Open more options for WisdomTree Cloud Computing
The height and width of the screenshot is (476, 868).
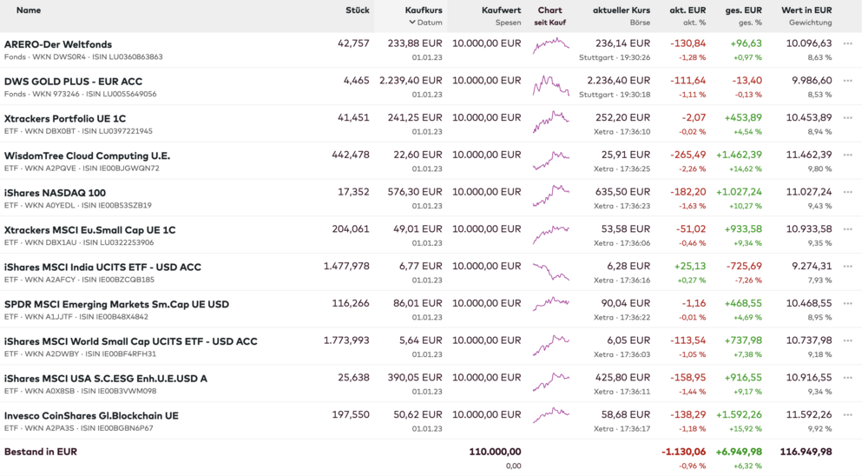[848, 155]
